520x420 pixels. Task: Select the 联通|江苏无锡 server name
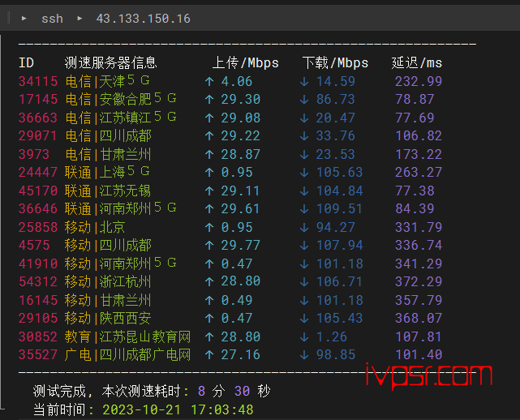tap(108, 191)
